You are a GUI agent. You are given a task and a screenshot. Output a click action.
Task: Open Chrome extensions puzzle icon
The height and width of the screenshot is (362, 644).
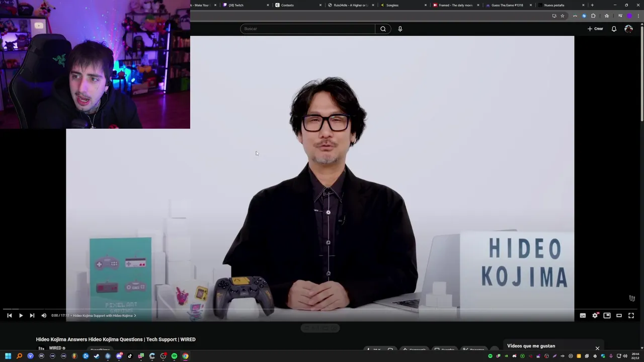pyautogui.click(x=593, y=16)
